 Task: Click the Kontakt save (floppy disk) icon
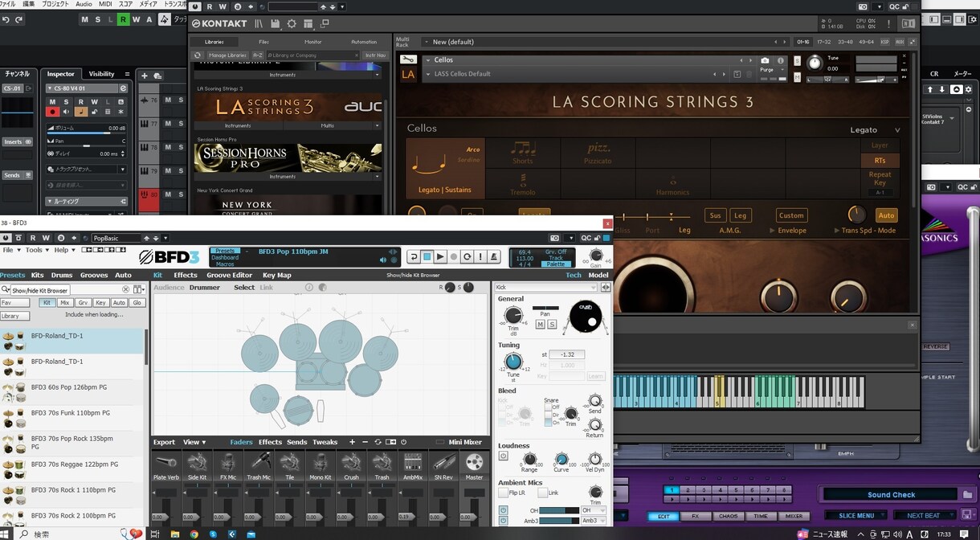(x=275, y=24)
